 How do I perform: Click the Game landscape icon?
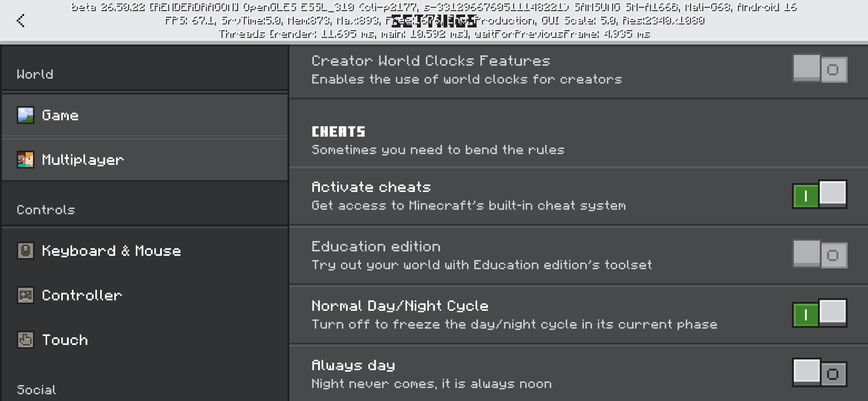[x=26, y=115]
